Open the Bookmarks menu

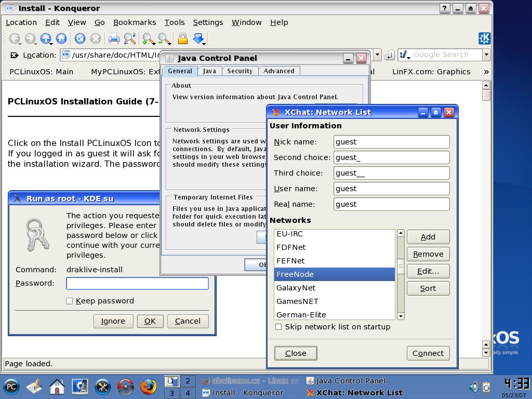pos(135,22)
